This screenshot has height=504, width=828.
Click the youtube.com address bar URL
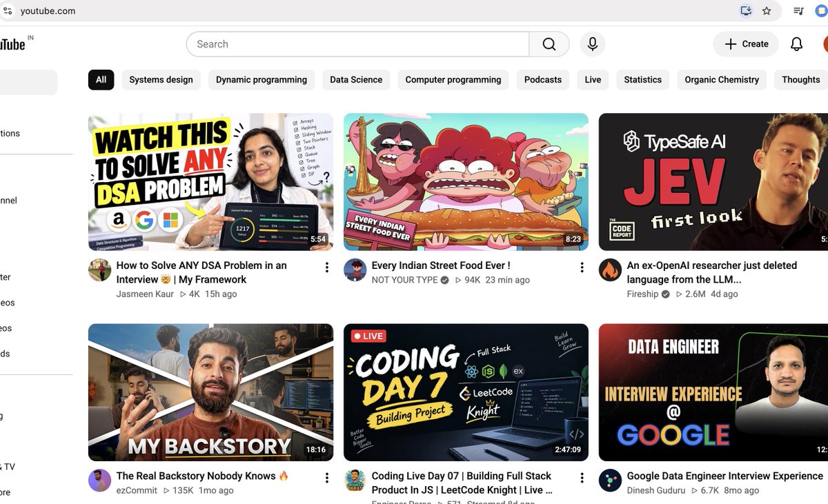48,11
